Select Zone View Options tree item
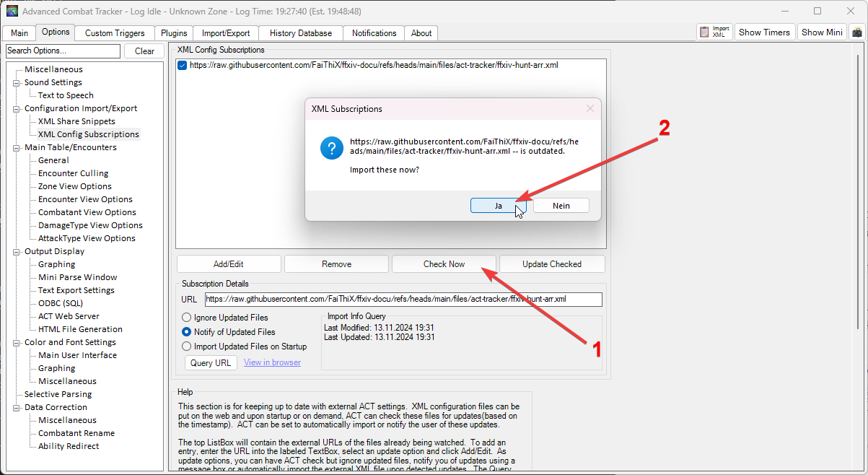 74,186
